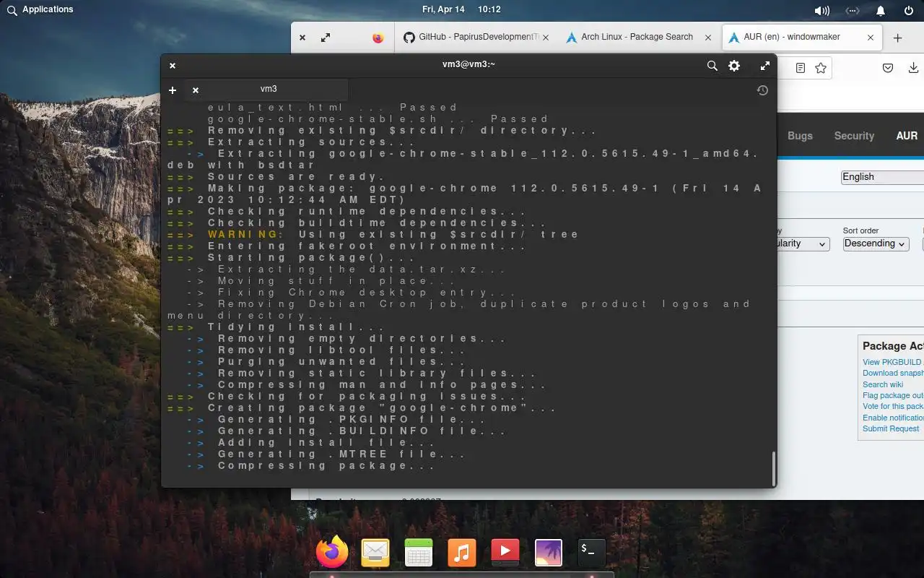Open Bugs in Arch navigation
924x578 pixels.
800,136
